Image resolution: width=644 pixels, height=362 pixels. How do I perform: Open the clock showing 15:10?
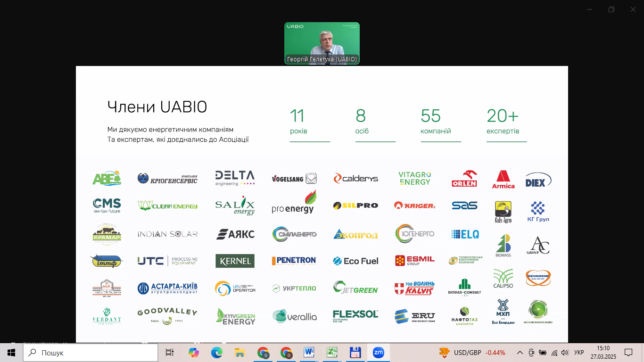click(603, 353)
